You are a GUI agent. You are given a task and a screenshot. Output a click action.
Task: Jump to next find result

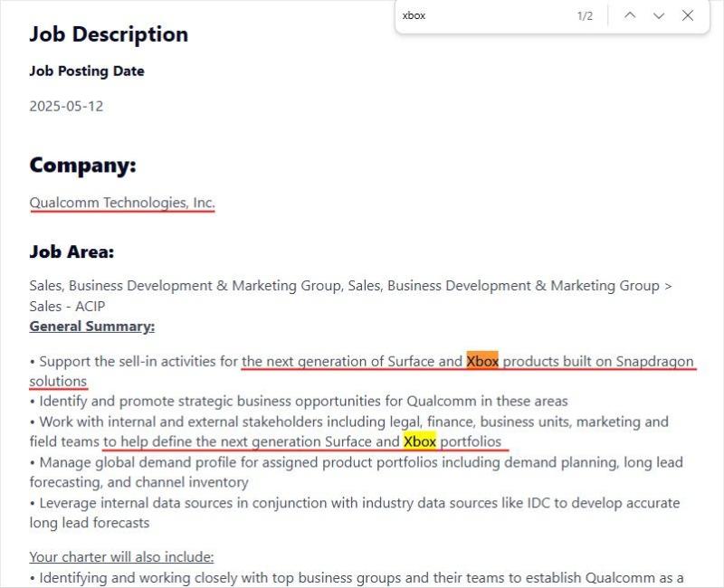tap(659, 15)
